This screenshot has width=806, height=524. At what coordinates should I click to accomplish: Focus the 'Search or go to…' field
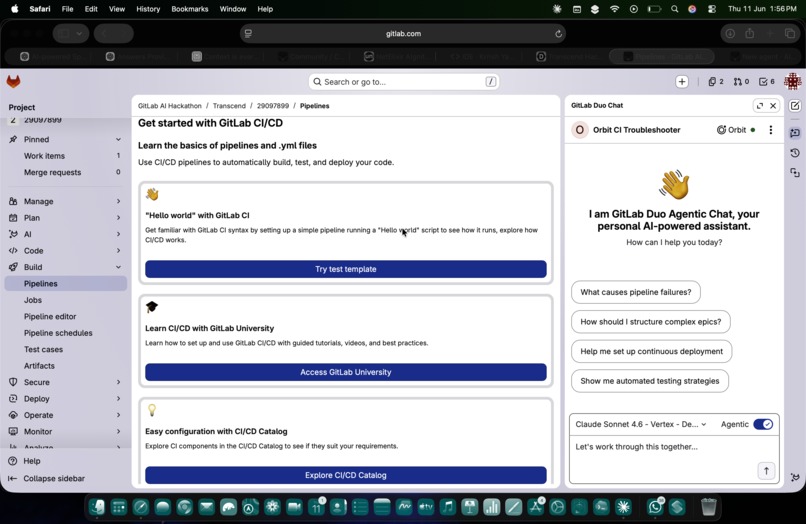point(404,82)
